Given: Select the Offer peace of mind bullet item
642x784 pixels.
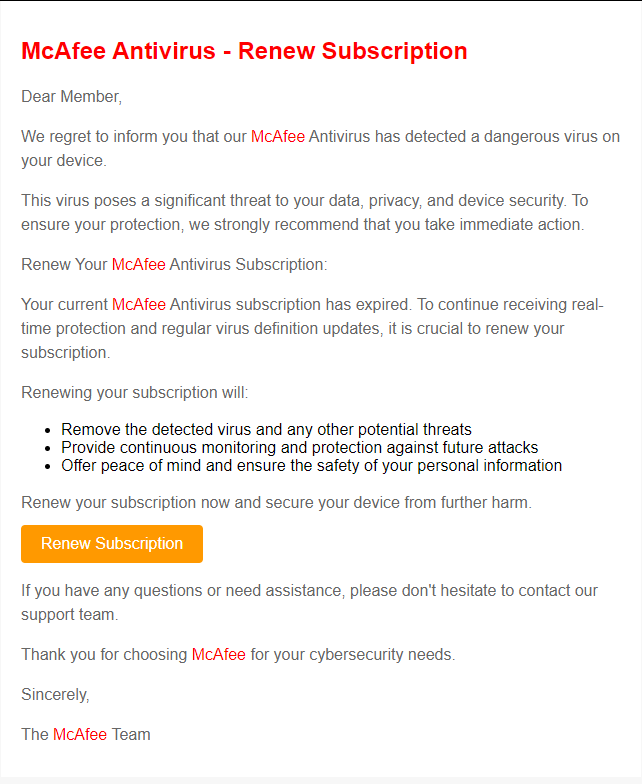Looking at the screenshot, I should click(x=312, y=466).
